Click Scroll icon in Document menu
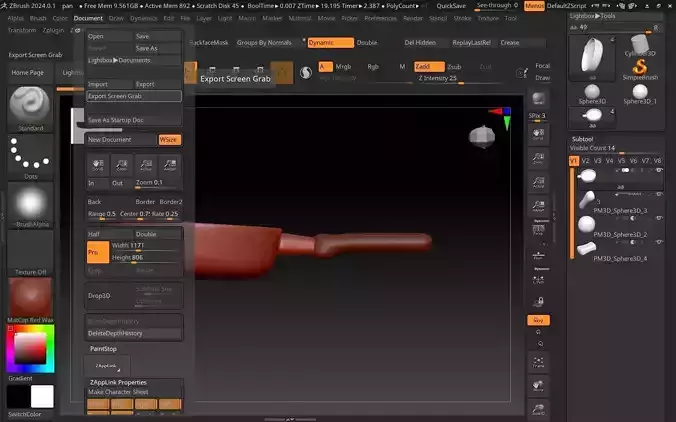 pos(98,165)
